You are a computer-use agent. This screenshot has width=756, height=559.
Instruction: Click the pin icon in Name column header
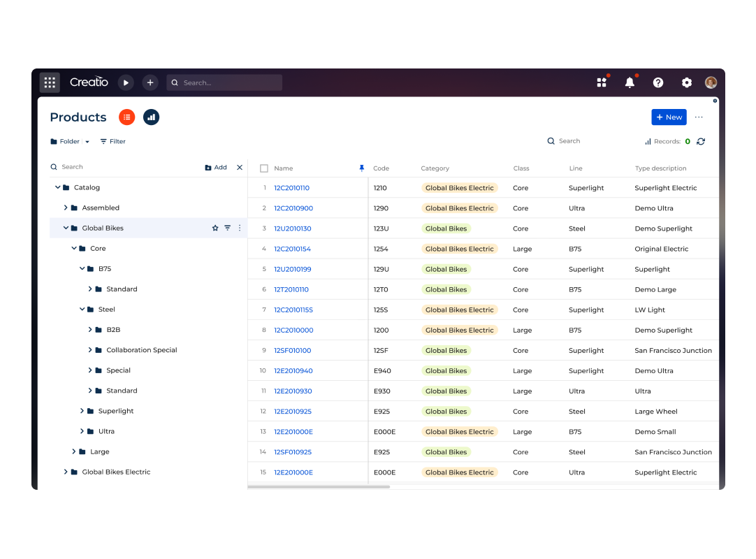coord(362,168)
